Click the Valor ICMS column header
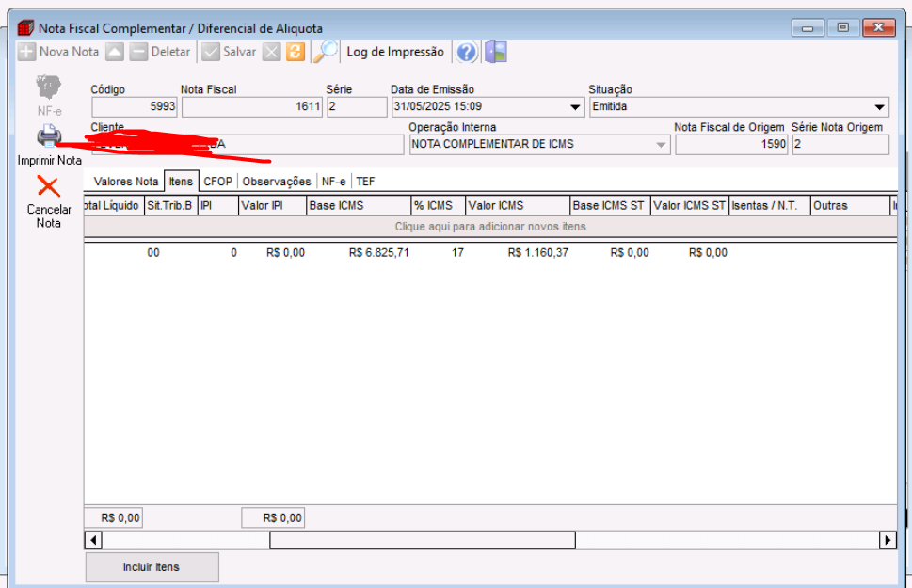Image resolution: width=912 pixels, height=588 pixels. coord(518,206)
